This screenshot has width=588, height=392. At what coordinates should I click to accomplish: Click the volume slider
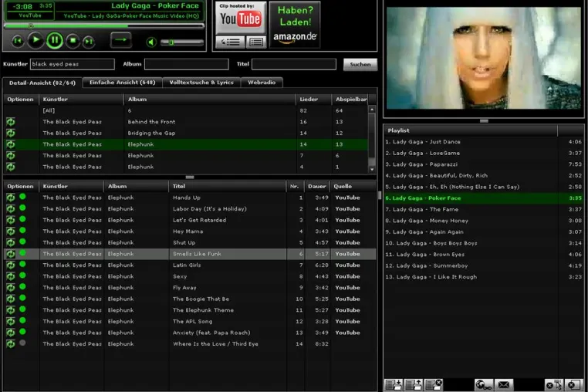[x=182, y=42]
